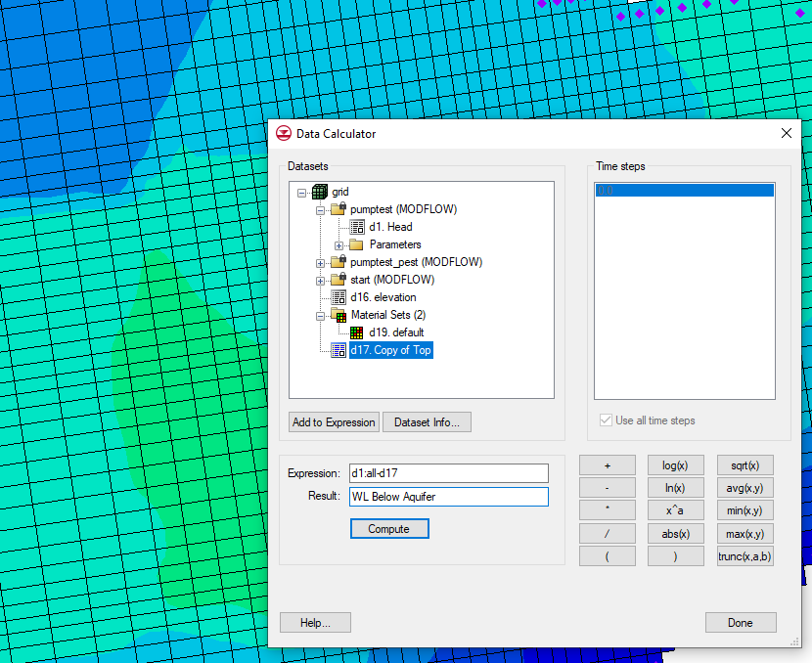Click the Parameters folder icon
Viewport: 812px width, 663px height.
tap(355, 244)
